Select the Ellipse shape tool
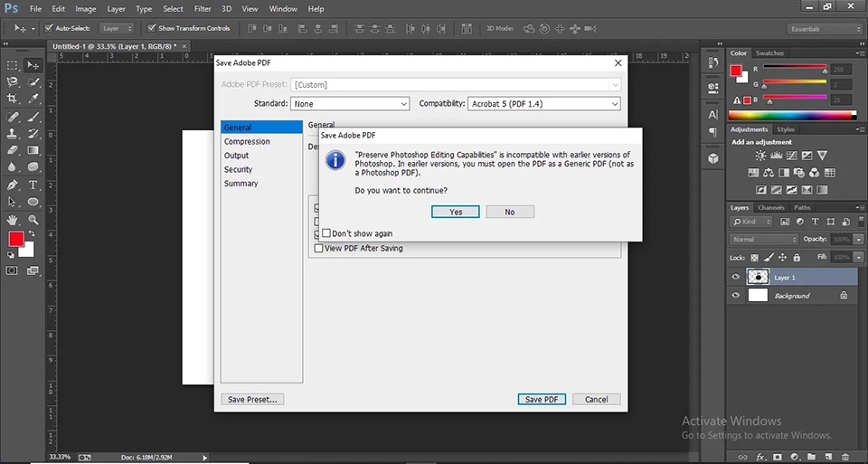 [33, 202]
